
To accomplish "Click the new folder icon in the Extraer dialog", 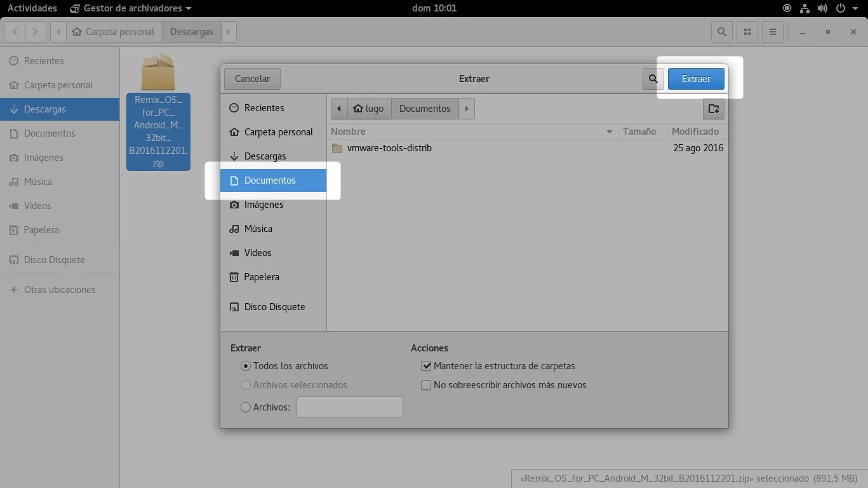I will (x=713, y=108).
